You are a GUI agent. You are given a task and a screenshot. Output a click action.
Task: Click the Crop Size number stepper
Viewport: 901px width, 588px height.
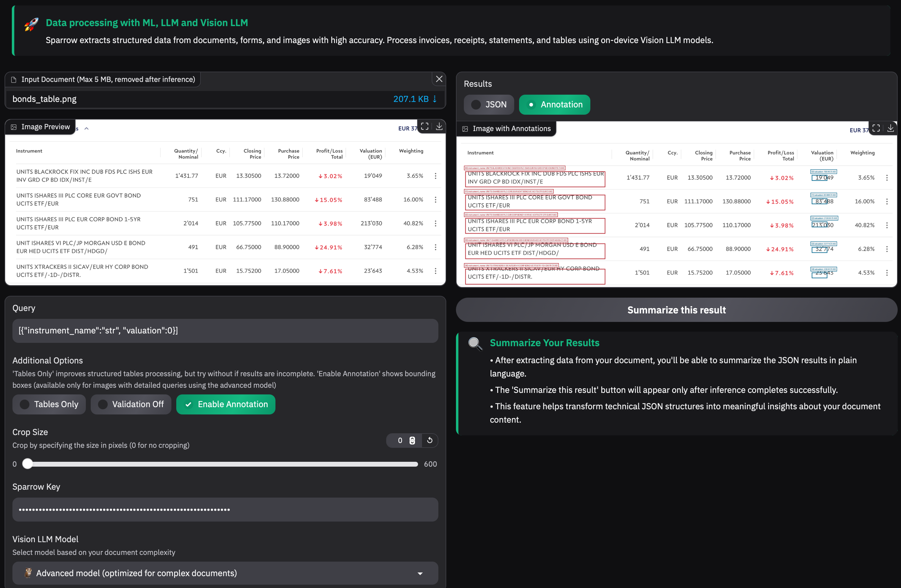click(412, 440)
